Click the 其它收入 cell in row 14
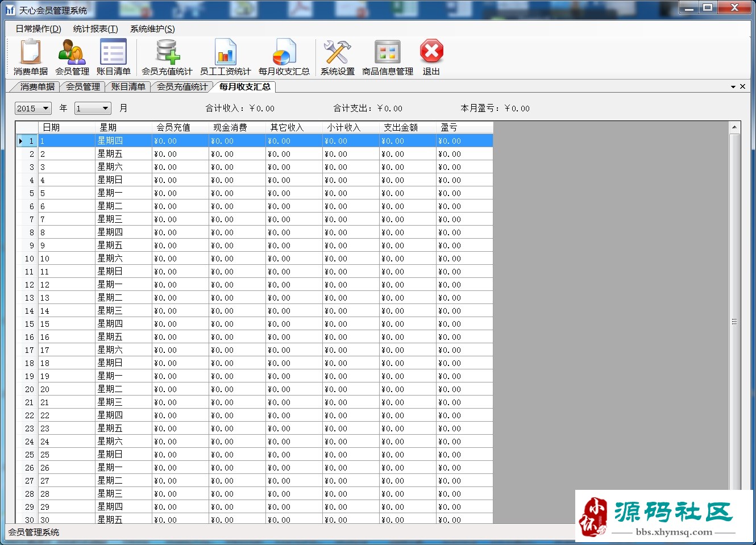 point(294,311)
